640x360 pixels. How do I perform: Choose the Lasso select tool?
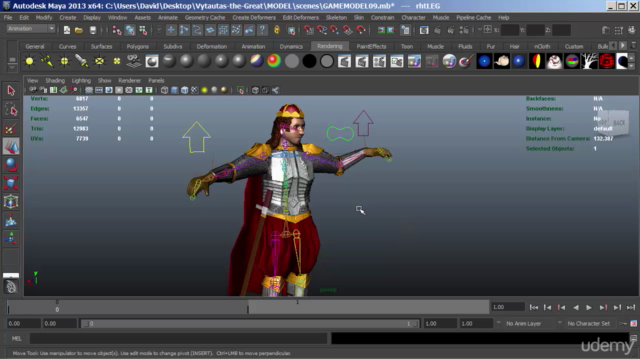click(x=11, y=109)
